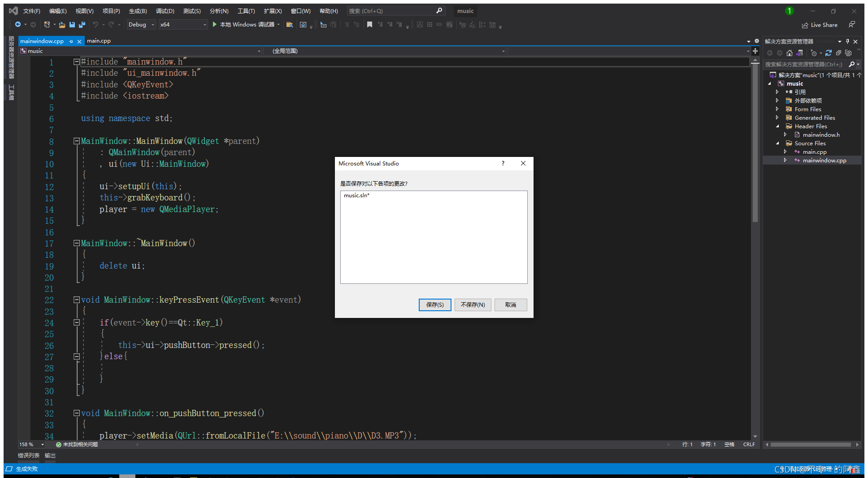Pin the Solution Explorer panel
Viewport: 868px width, 478px height.
[847, 41]
